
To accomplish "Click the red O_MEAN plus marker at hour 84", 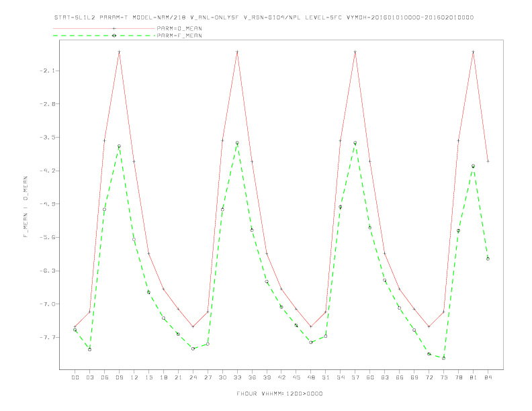I will [488, 161].
